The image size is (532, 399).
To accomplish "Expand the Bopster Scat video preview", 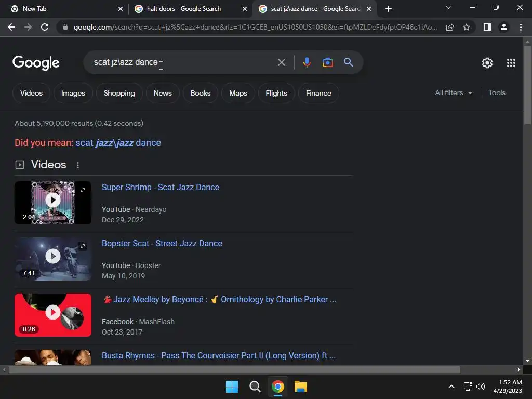I will coord(83,246).
